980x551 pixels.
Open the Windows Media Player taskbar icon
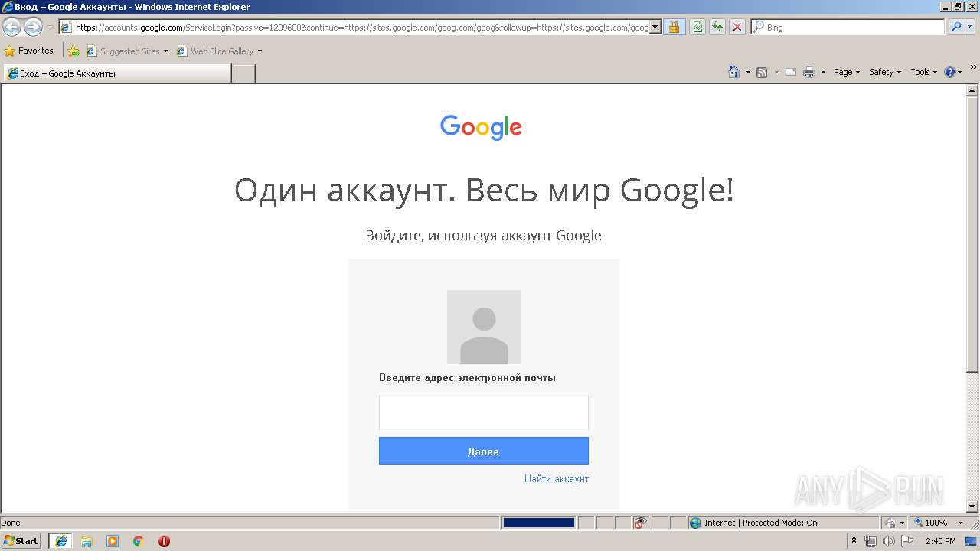[x=113, y=541]
